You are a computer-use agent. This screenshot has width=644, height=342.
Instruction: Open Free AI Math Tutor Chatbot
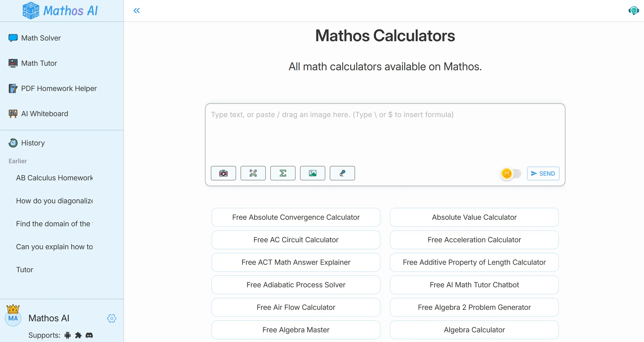[x=474, y=285]
